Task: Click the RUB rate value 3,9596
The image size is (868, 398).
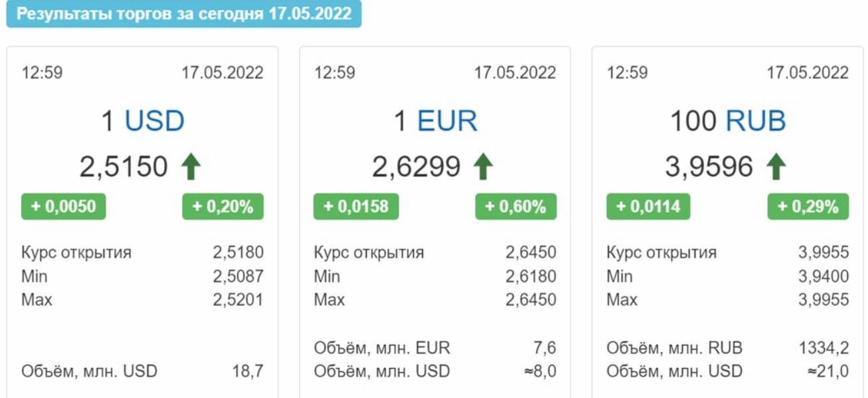Action: (x=709, y=167)
